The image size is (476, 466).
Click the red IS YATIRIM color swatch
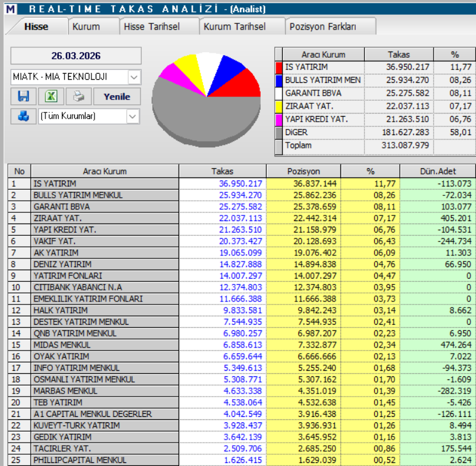(x=278, y=67)
